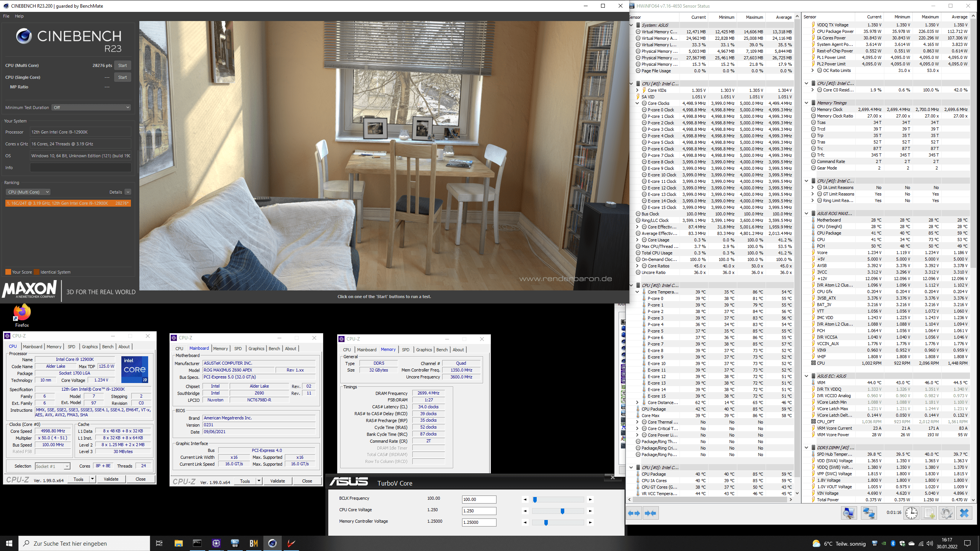Click BCLK Frequency value input field
Screen dimensions: 980x551
pos(479,499)
